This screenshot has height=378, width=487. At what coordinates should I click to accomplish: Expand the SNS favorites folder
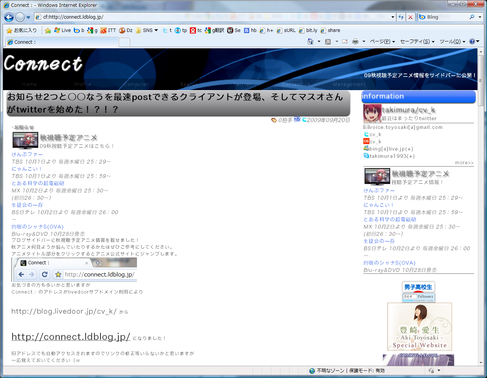(147, 30)
